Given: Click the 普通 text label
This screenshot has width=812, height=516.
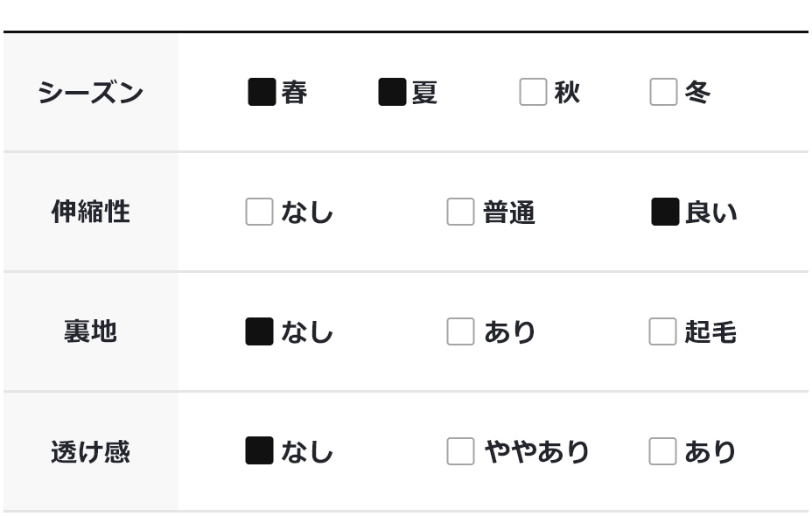Looking at the screenshot, I should click(x=508, y=213).
